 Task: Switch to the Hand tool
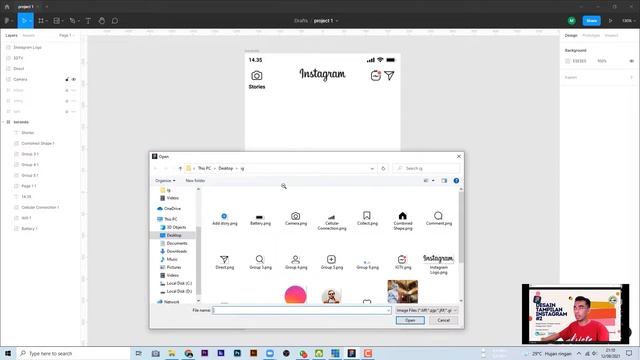pos(102,20)
